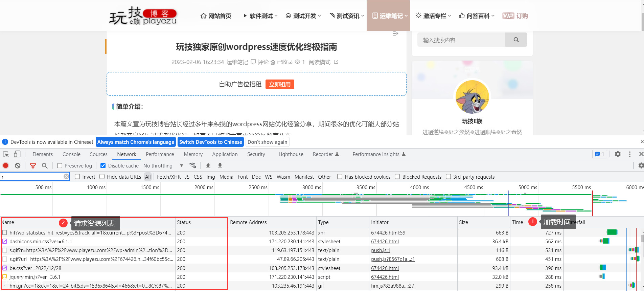Sort by the Size column header

pos(484,222)
